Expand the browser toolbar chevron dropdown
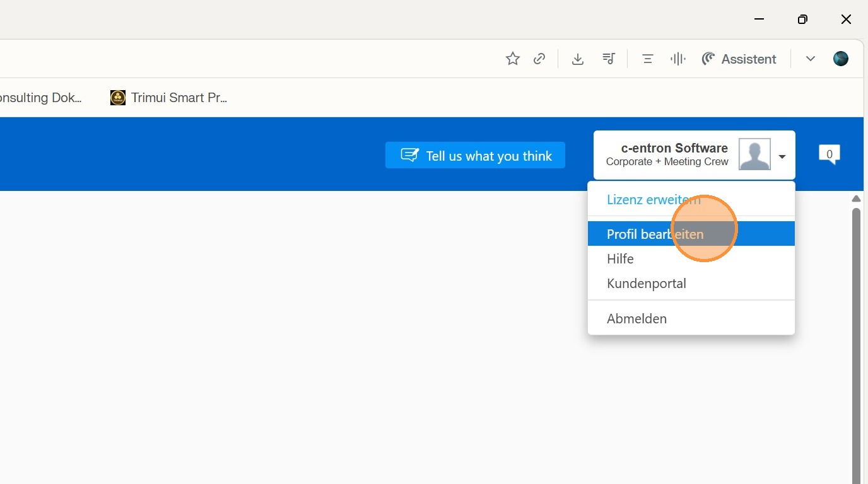Image resolution: width=868 pixels, height=484 pixels. click(x=811, y=59)
